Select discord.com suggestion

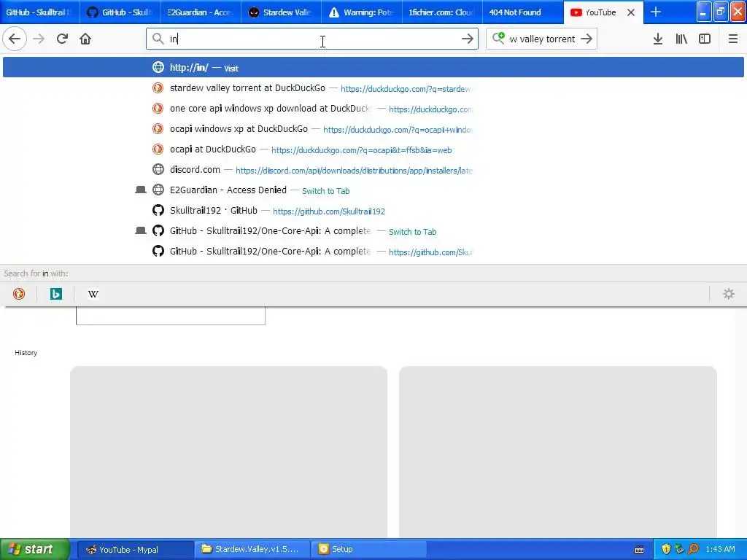(373, 170)
